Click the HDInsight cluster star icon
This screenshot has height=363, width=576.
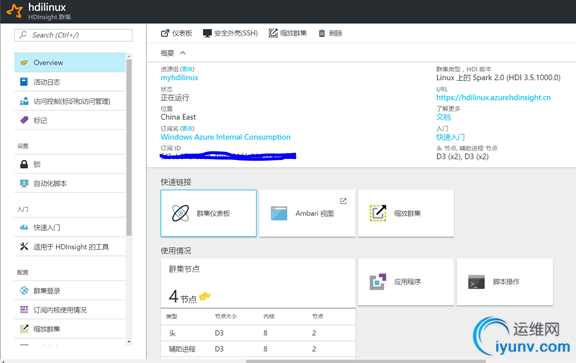coord(15,11)
